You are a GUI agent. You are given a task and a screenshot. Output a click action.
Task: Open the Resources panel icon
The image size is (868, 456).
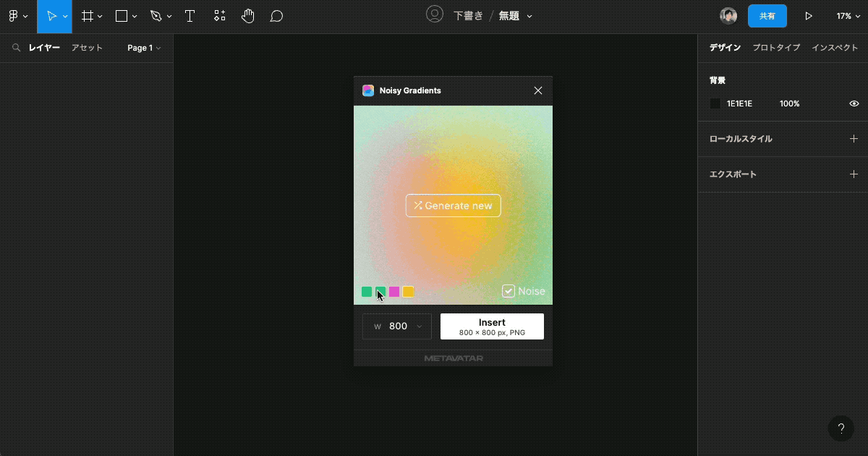pyautogui.click(x=219, y=15)
